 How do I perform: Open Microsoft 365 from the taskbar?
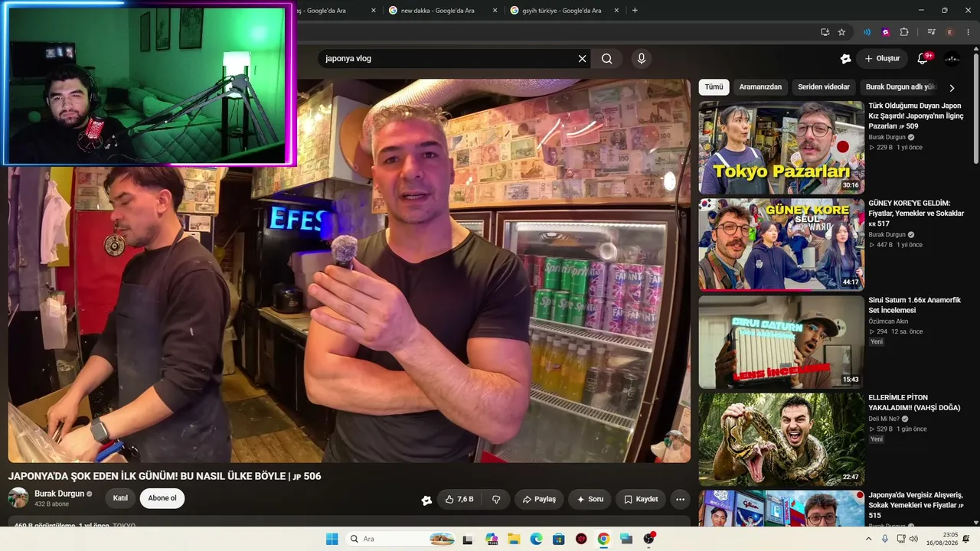coord(492,539)
